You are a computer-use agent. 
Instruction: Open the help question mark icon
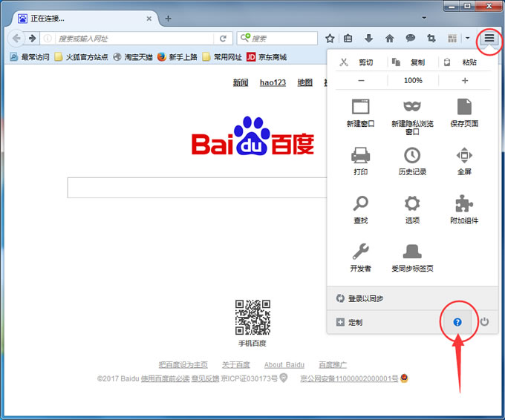coord(457,322)
